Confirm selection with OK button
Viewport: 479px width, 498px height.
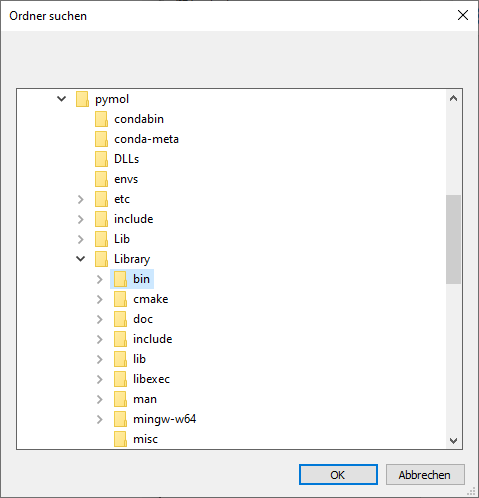click(x=338, y=475)
